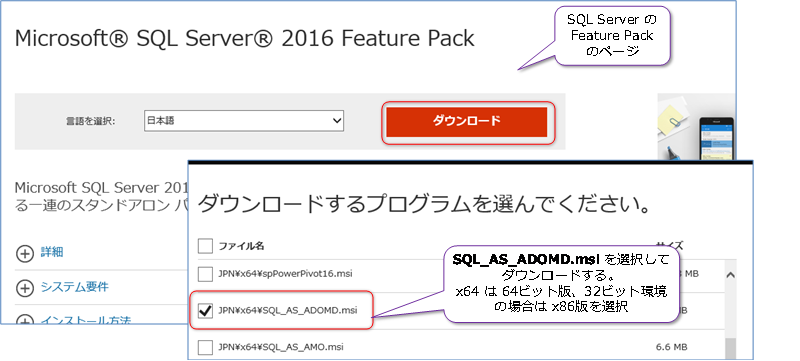
Task: Open the 日本語 language dropdown
Action: pyautogui.click(x=244, y=121)
